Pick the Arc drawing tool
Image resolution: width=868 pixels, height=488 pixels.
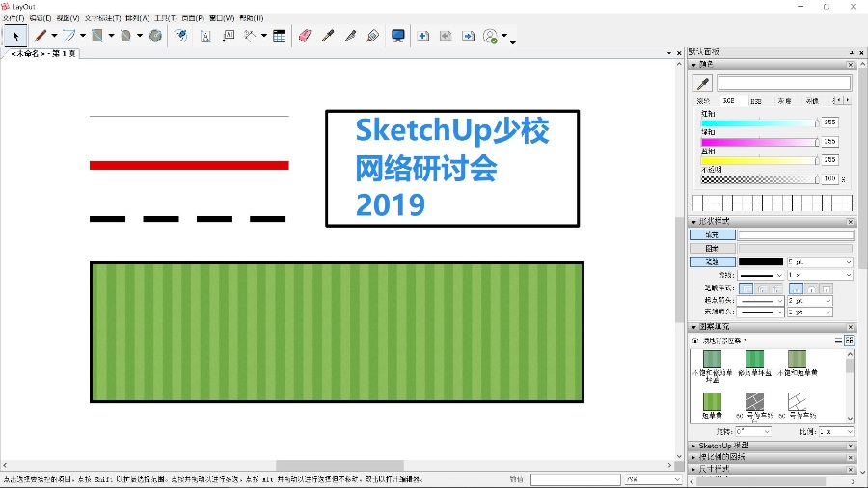pos(68,36)
